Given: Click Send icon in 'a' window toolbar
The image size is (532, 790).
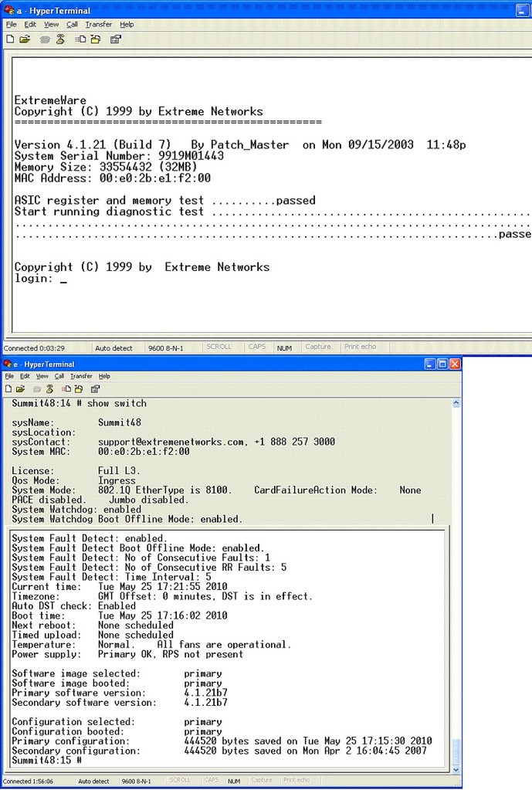Looking at the screenshot, I should coord(80,39).
